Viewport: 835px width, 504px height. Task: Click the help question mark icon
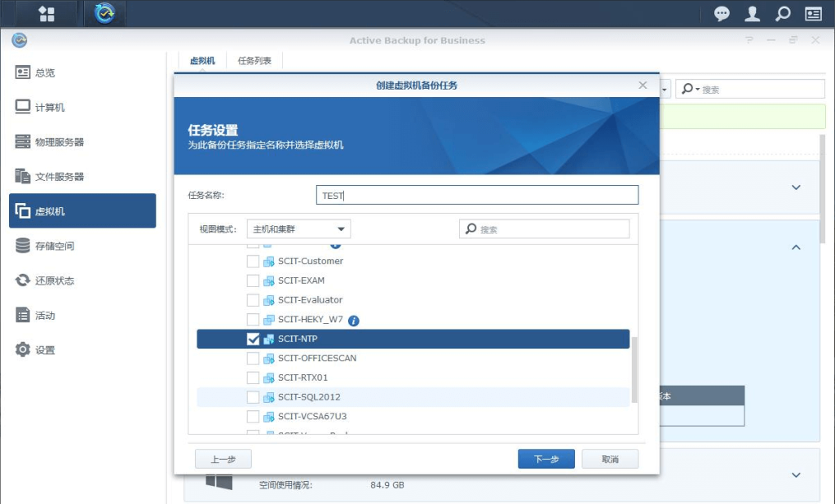point(749,40)
